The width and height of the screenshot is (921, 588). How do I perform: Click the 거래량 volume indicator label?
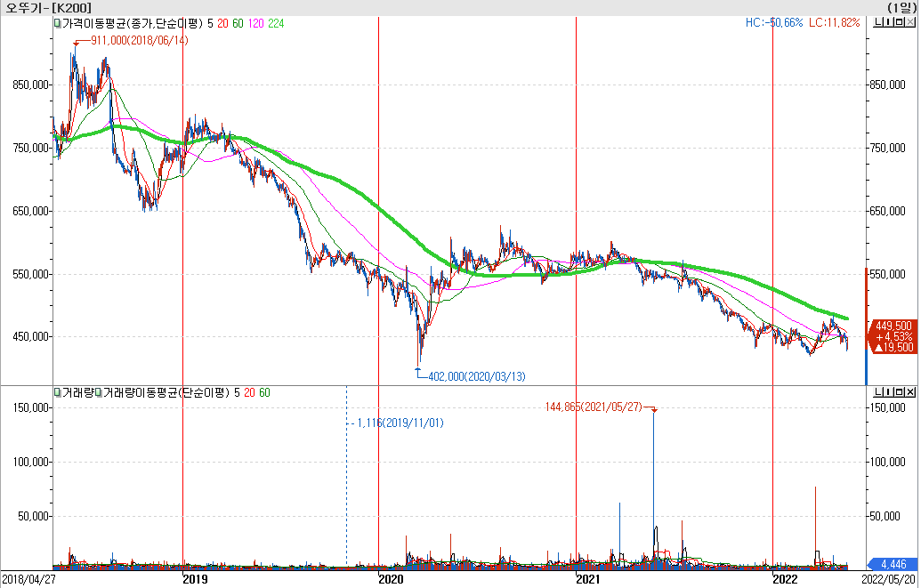pos(77,392)
